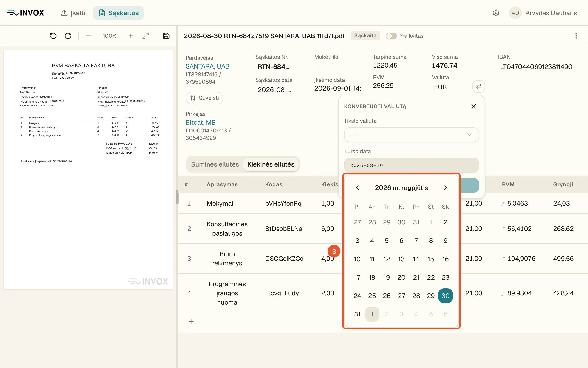Click the code cell bVHcYfonRq
The width and height of the screenshot is (588, 368).
click(283, 204)
